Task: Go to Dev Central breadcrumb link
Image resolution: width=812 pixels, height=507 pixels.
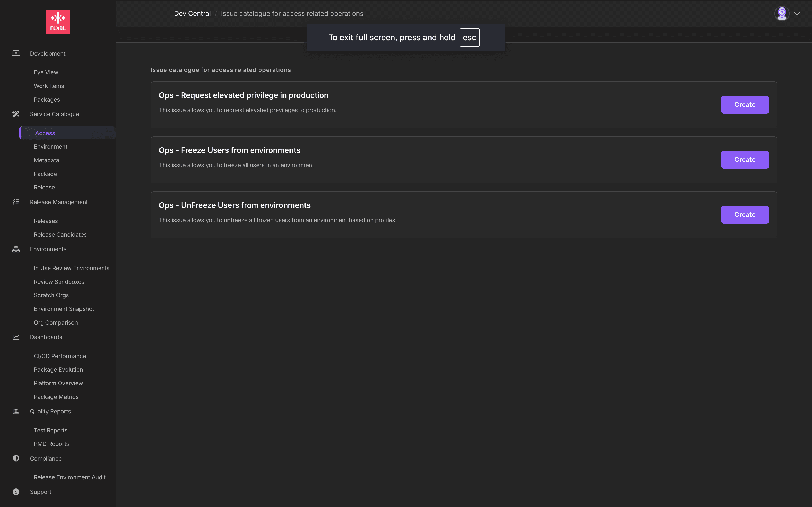Action: 192,13
